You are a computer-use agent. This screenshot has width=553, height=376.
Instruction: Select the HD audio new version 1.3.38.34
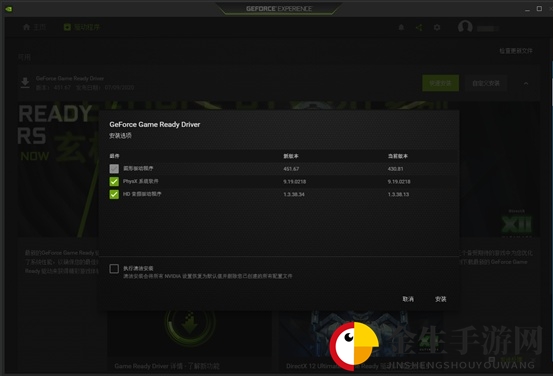tap(294, 194)
